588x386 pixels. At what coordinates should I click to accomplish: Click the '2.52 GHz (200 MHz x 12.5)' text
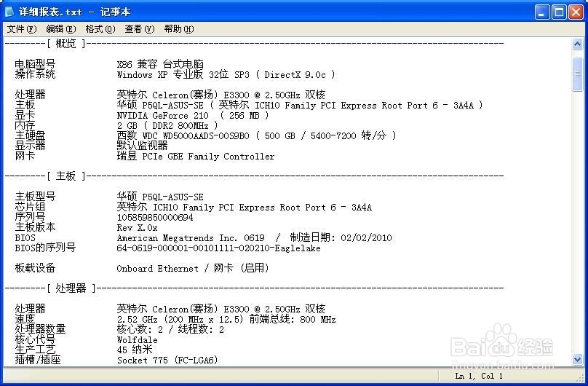pos(180,320)
